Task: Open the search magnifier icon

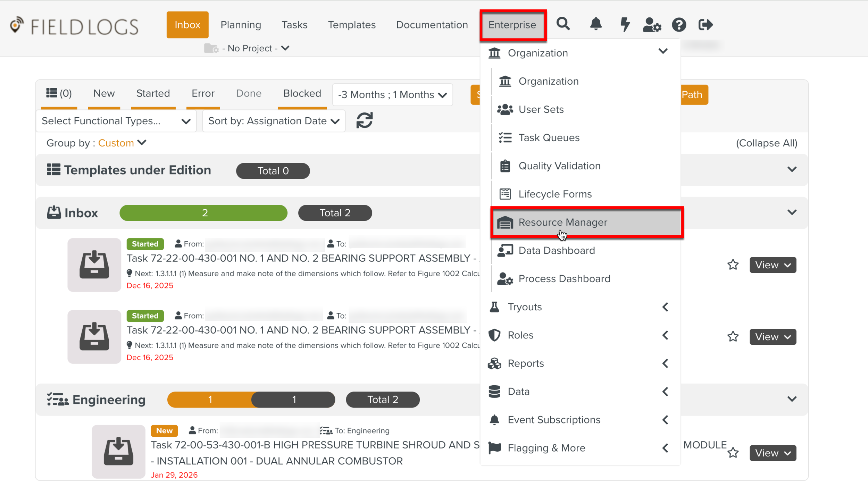Action: click(563, 24)
